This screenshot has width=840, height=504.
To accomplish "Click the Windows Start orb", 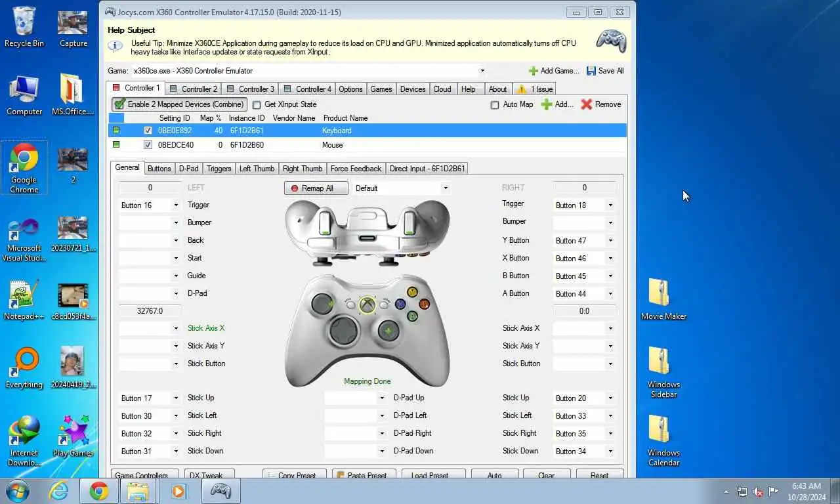I will [18, 491].
